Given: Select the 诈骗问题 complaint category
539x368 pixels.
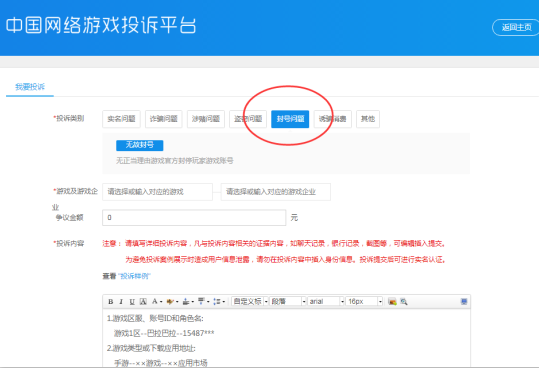Looking at the screenshot, I should [x=164, y=119].
